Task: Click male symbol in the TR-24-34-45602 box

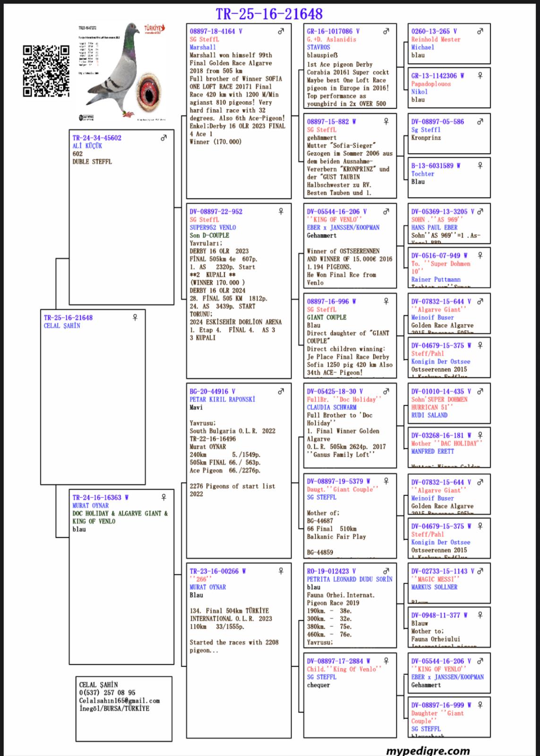Action: (163, 138)
